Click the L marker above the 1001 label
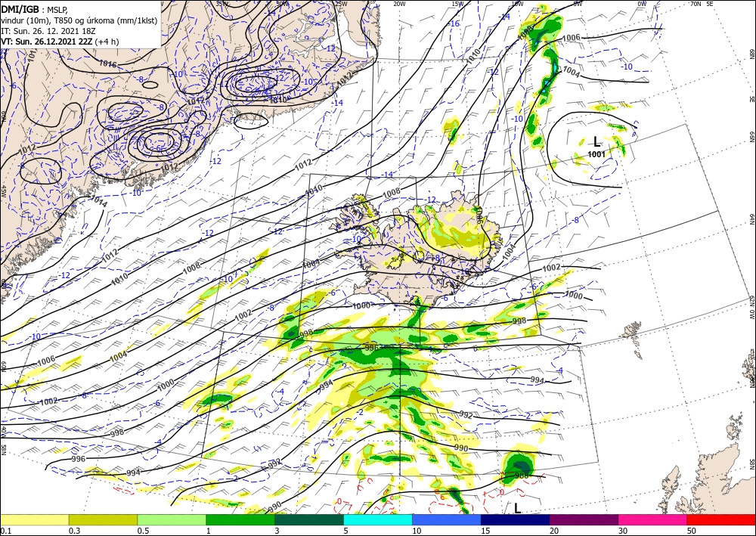 [596, 141]
